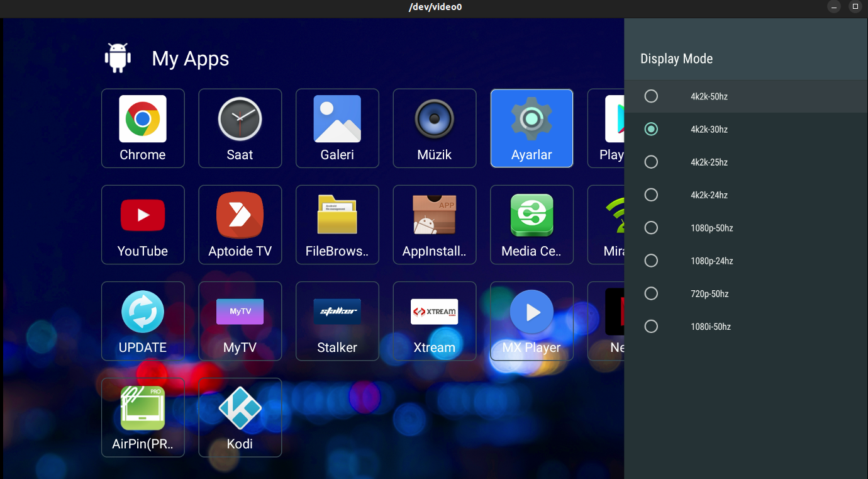Open the Miracast app tile
This screenshot has width=868, height=479.
click(606, 225)
